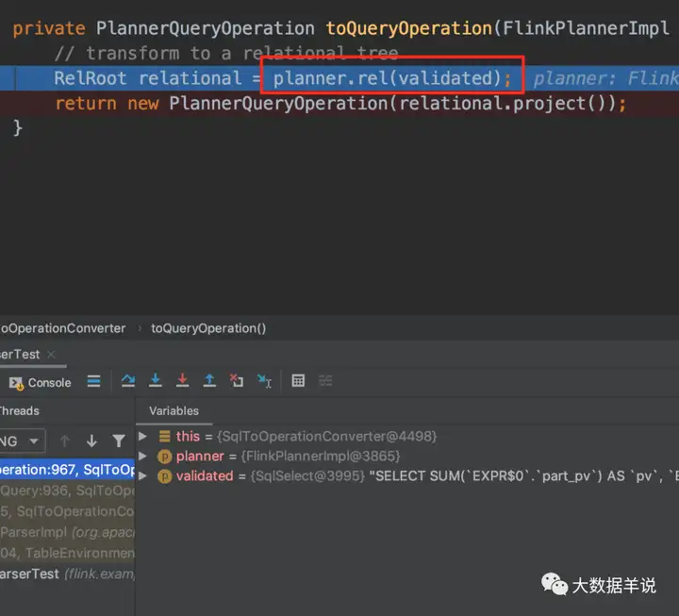This screenshot has width=679, height=616.
Task: Click the frames filter funnel icon
Action: pos(119,441)
